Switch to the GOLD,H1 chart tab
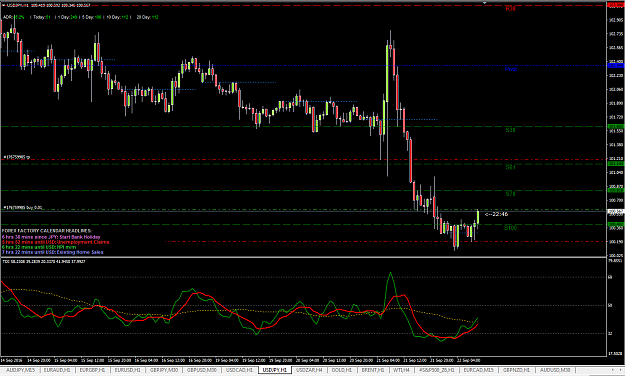 pyautogui.click(x=342, y=370)
